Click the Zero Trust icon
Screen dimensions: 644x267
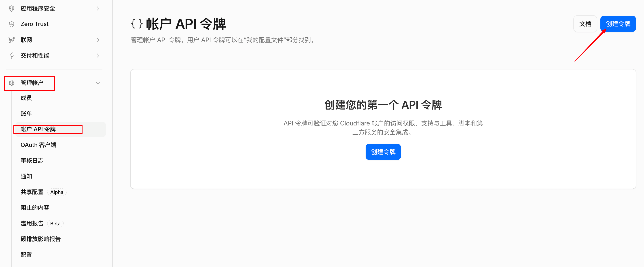click(x=11, y=24)
